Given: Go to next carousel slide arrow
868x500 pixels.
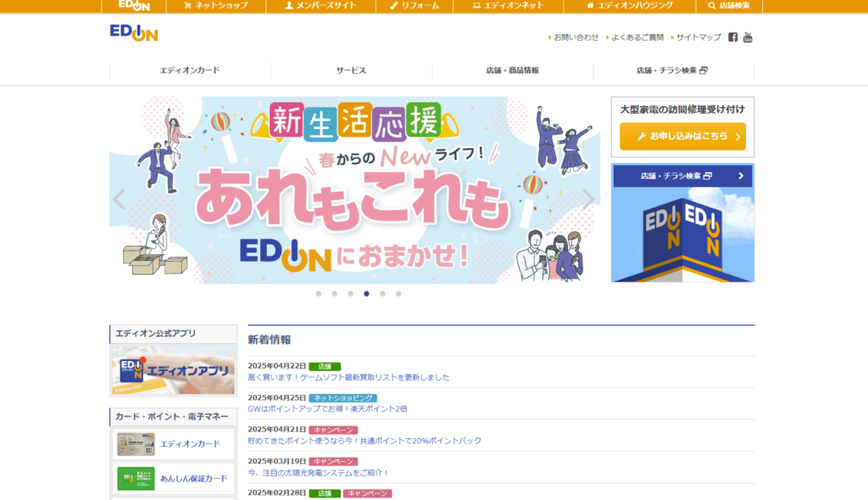Looking at the screenshot, I should 588,199.
